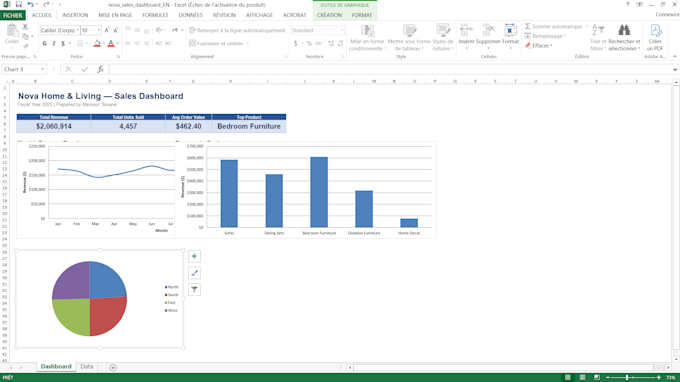Click the Connexion sign-in link
This screenshot has width=680, height=382.
coord(667,15)
